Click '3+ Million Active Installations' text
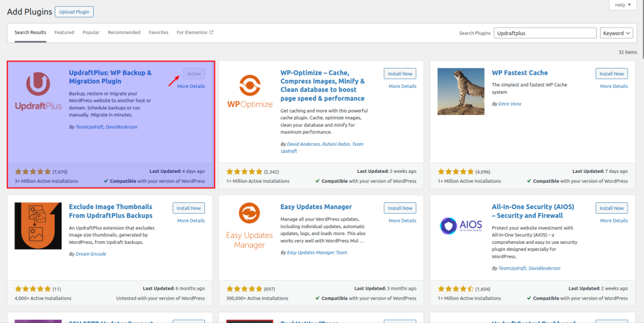The width and height of the screenshot is (644, 323). (x=47, y=181)
